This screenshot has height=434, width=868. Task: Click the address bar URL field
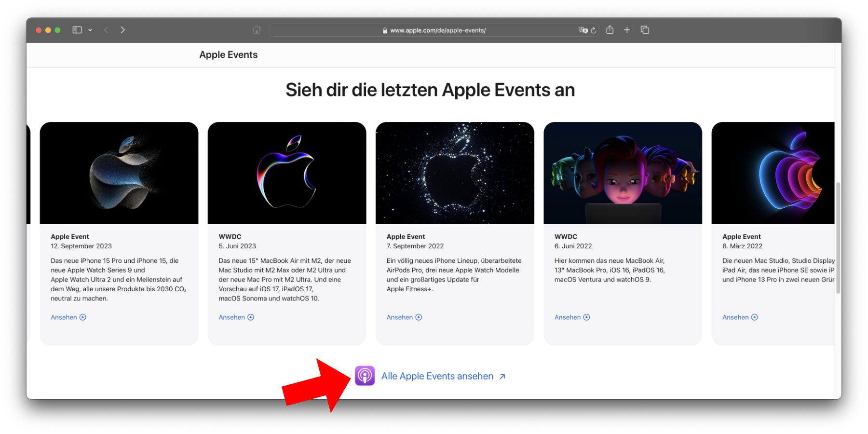434,30
